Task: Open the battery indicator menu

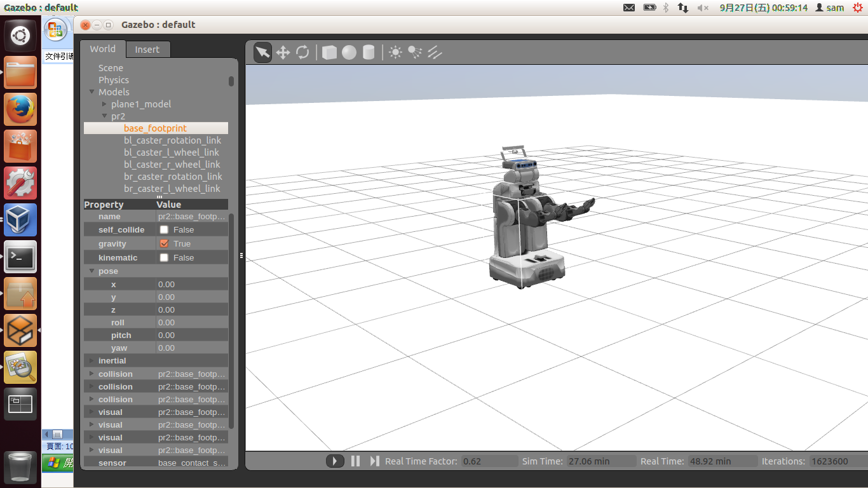Action: (x=649, y=8)
